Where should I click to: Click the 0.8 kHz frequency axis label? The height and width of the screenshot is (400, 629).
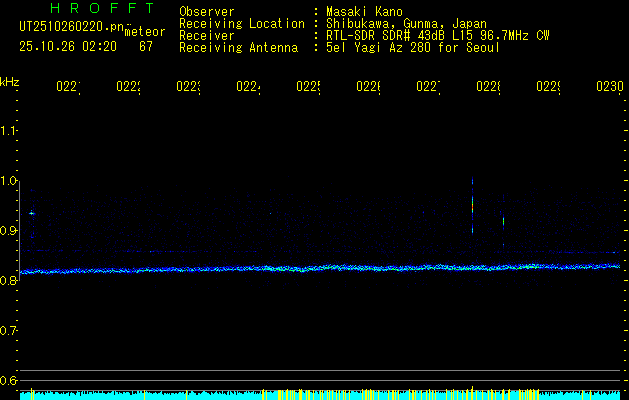point(9,281)
